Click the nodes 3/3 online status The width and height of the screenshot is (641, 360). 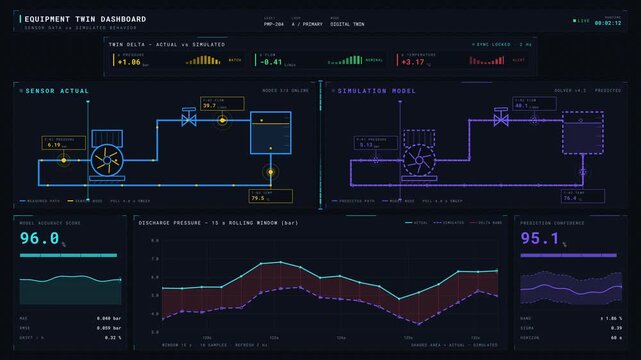(x=285, y=91)
